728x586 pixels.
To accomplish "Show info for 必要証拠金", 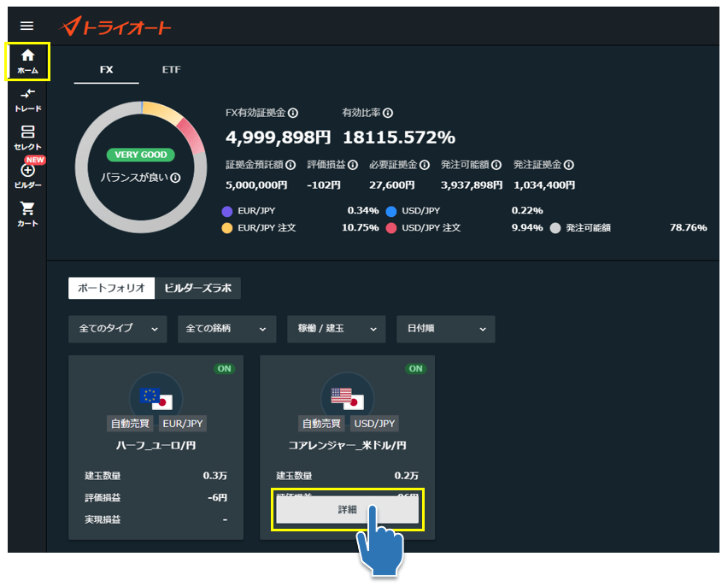I will click(x=425, y=165).
